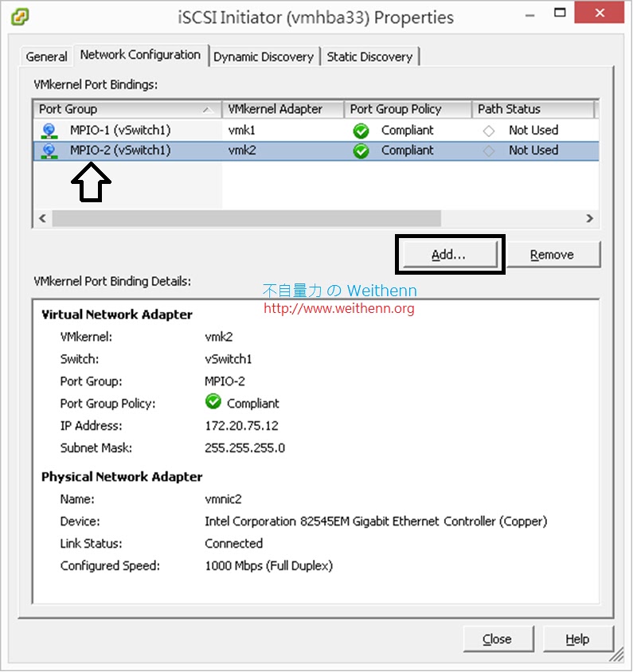Screen dimensions: 633x672
Task: Click the Remove button
Action: click(553, 255)
